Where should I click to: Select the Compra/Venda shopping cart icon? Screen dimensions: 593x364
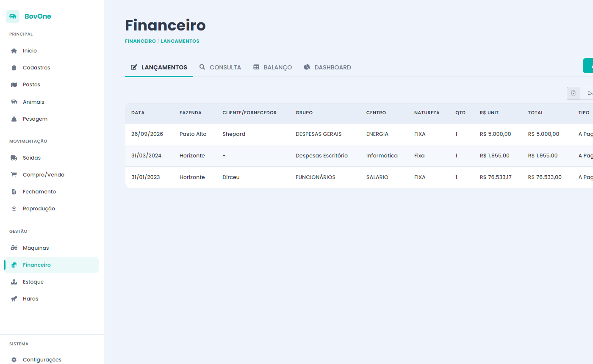point(14,175)
